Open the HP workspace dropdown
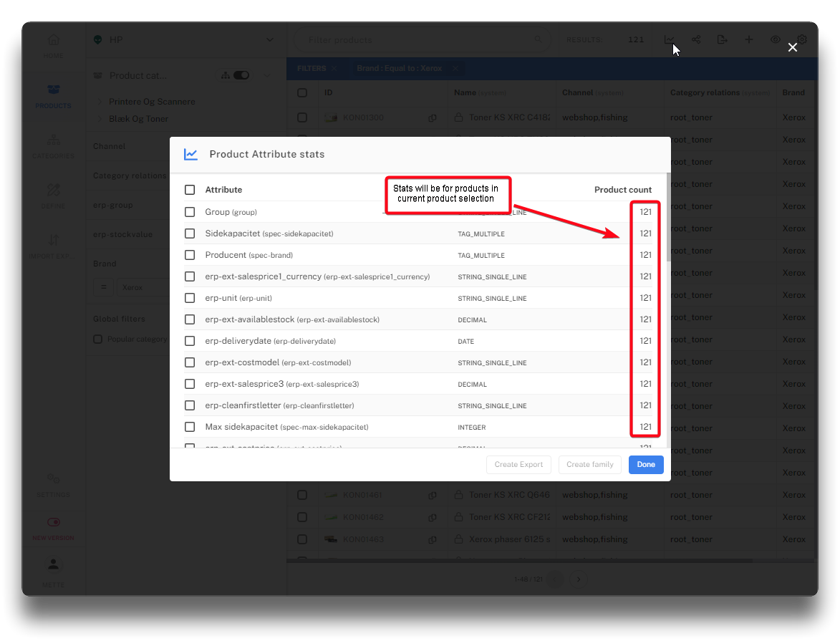Screen dimensions: 840x641 (267, 40)
